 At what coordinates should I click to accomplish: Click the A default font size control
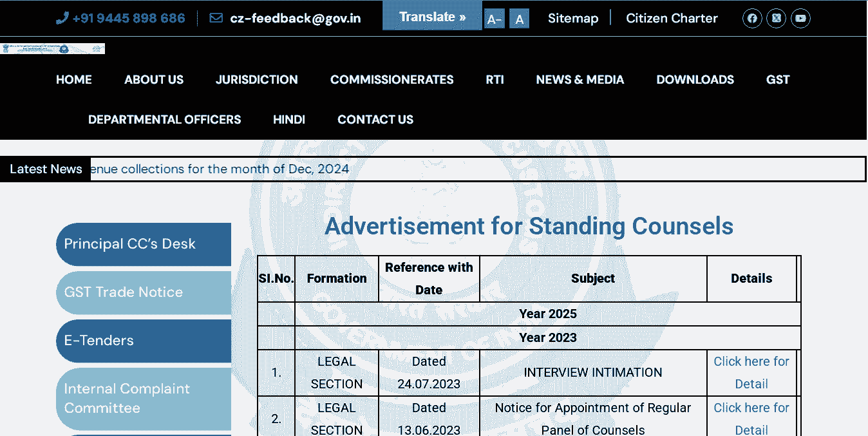519,19
